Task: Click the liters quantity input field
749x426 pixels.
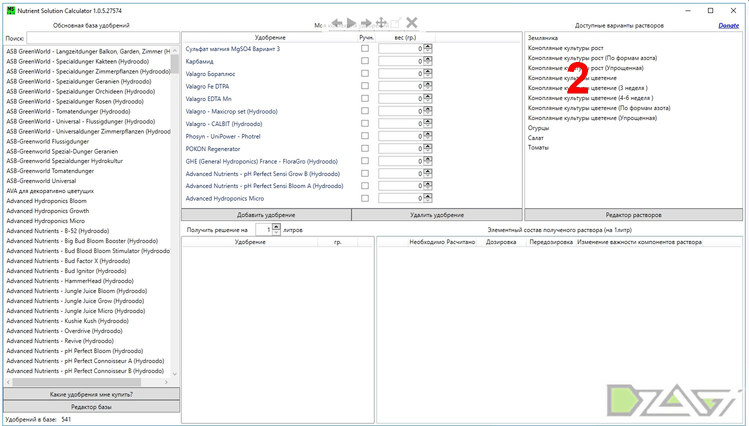Action: click(264, 230)
